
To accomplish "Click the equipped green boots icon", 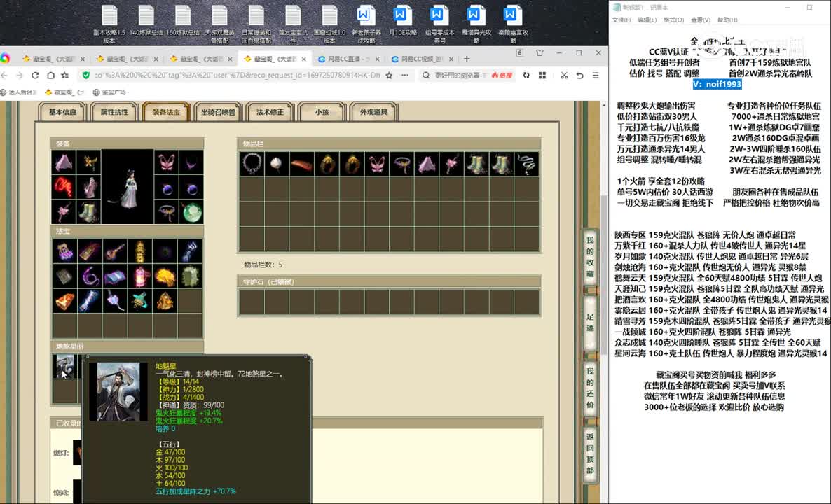I will coord(88,212).
